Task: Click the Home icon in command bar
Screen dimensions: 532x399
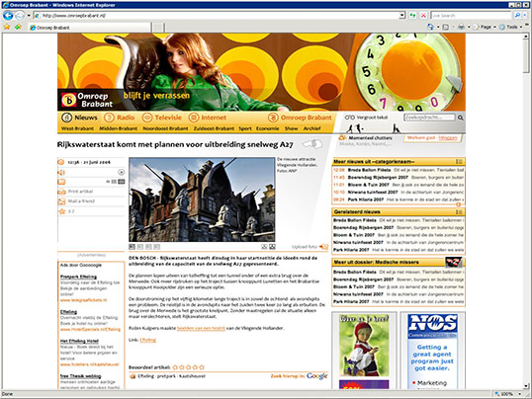Action: click(430, 27)
